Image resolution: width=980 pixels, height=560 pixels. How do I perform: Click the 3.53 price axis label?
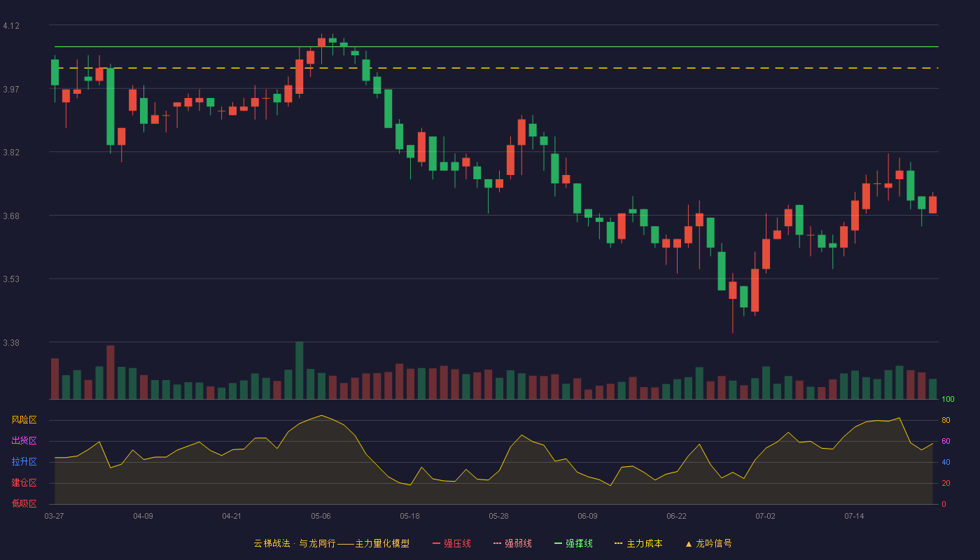click(x=11, y=279)
